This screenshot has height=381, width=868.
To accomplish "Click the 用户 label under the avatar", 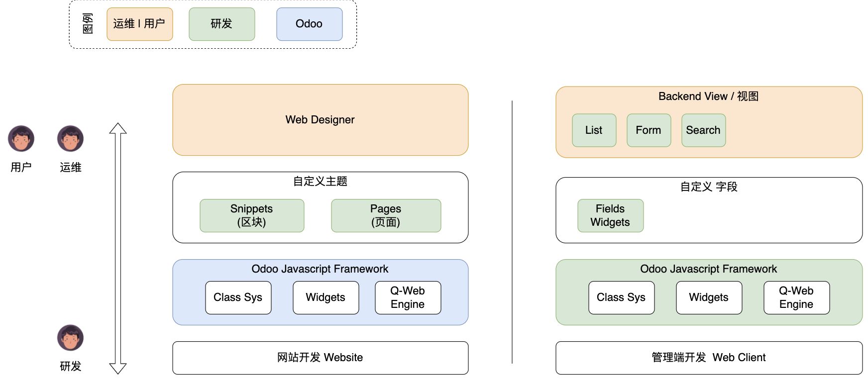I will click(21, 167).
